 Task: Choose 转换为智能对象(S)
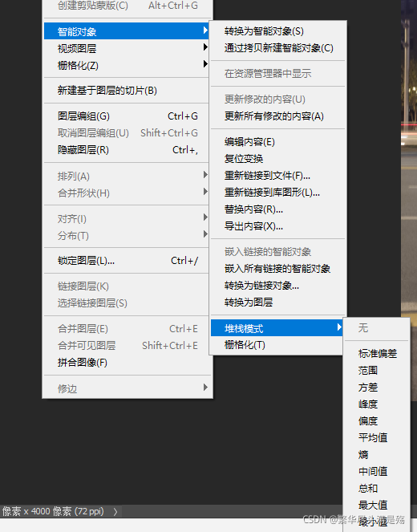tap(277, 31)
